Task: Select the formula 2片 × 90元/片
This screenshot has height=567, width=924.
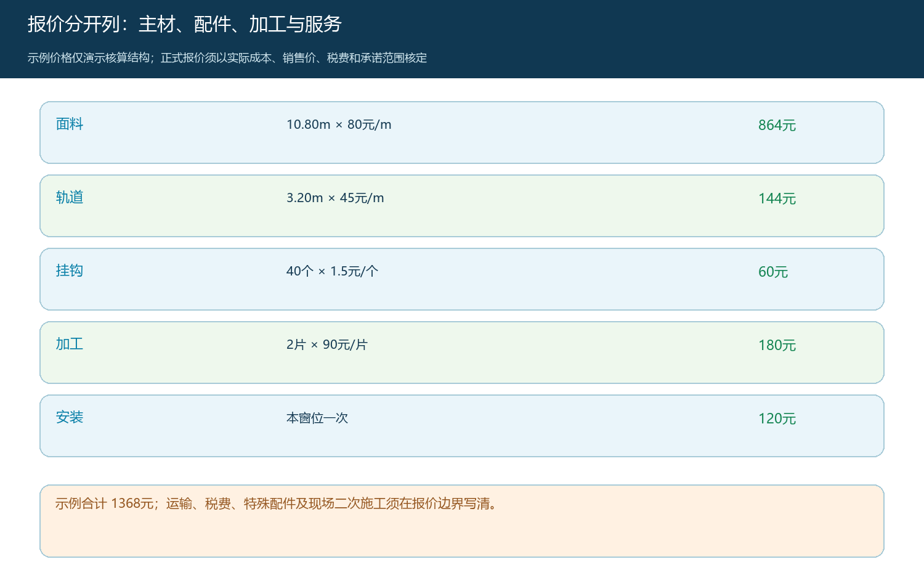Action: (x=327, y=345)
